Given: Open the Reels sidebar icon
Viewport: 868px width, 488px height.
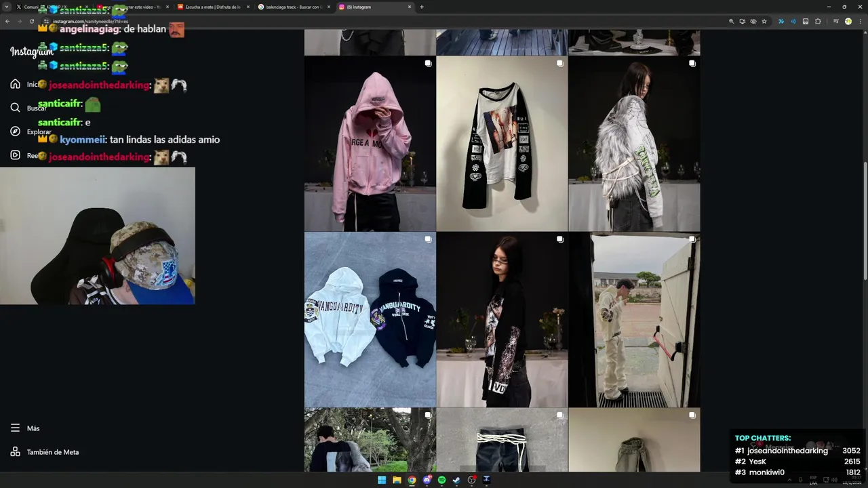Looking at the screenshot, I should 15,155.
